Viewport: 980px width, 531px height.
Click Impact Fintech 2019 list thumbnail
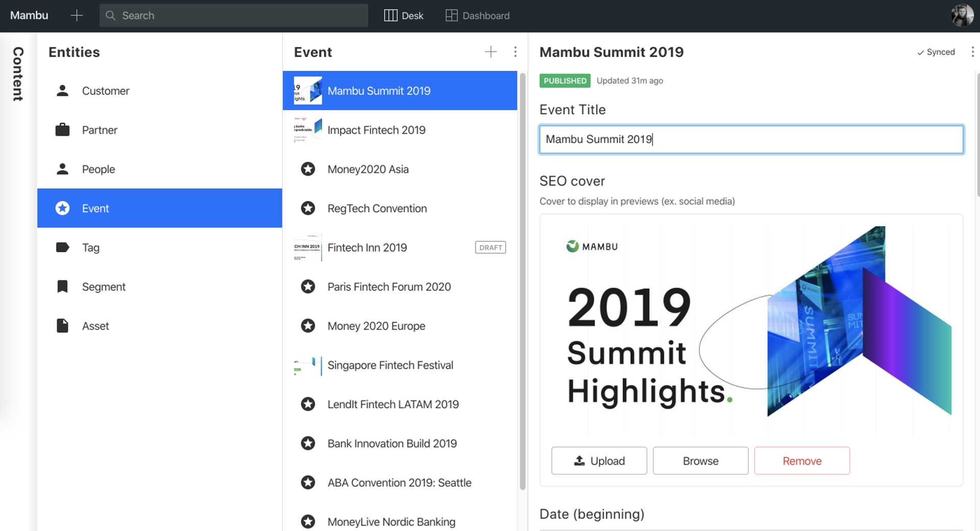(x=308, y=130)
